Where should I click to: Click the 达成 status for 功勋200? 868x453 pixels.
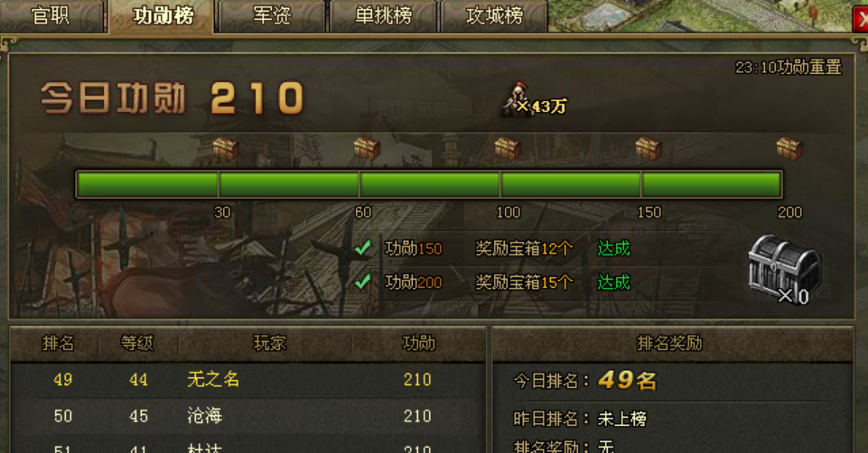[613, 282]
